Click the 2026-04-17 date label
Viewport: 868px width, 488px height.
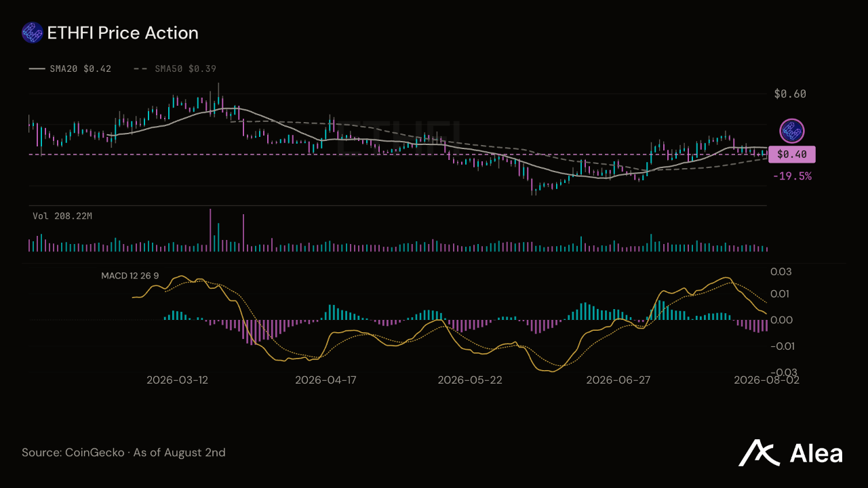[325, 380]
